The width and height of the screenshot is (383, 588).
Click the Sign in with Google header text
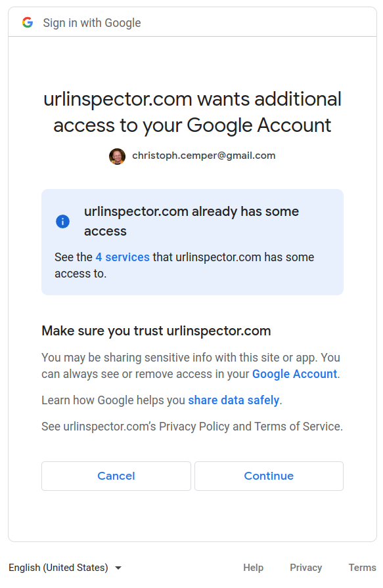92,23
